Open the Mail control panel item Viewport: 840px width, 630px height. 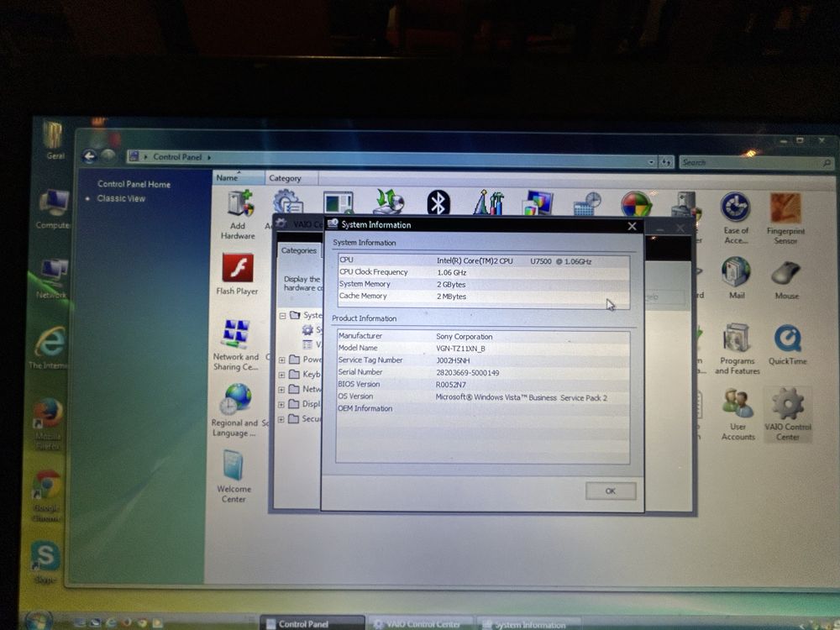(736, 277)
